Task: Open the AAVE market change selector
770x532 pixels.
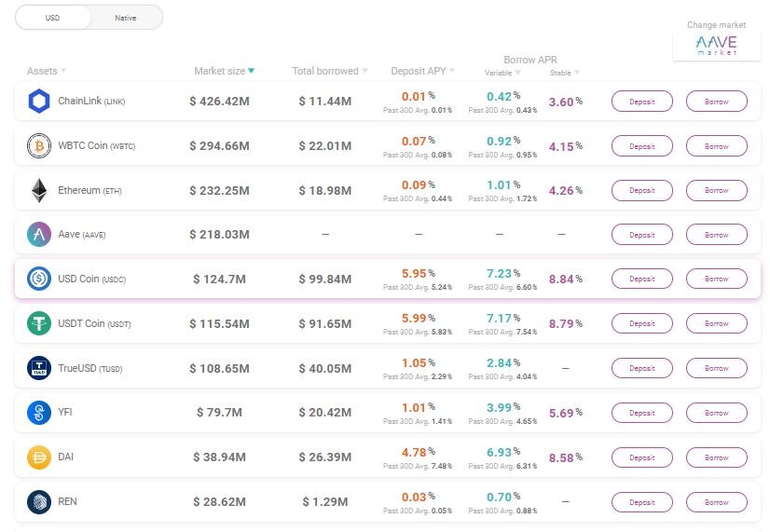Action: pyautogui.click(x=717, y=45)
